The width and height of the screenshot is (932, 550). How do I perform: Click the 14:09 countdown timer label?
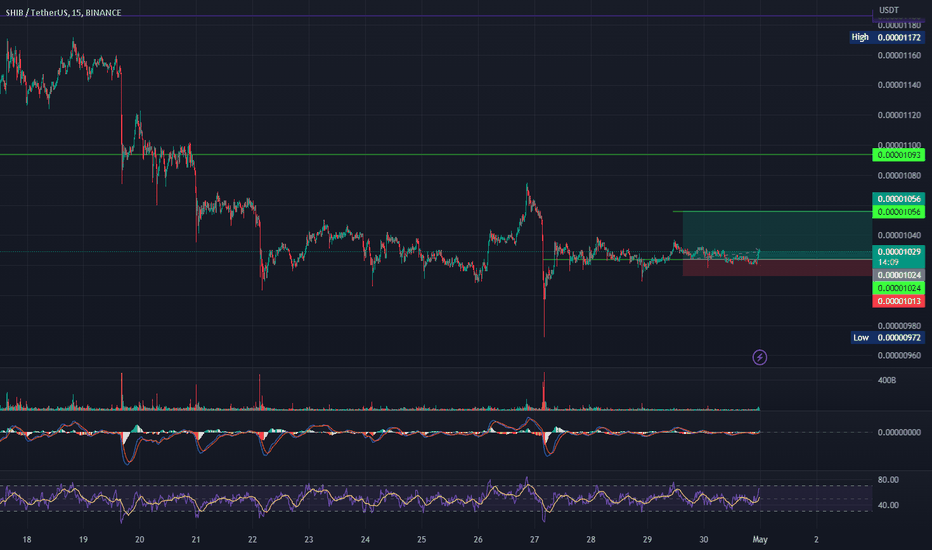coord(888,262)
